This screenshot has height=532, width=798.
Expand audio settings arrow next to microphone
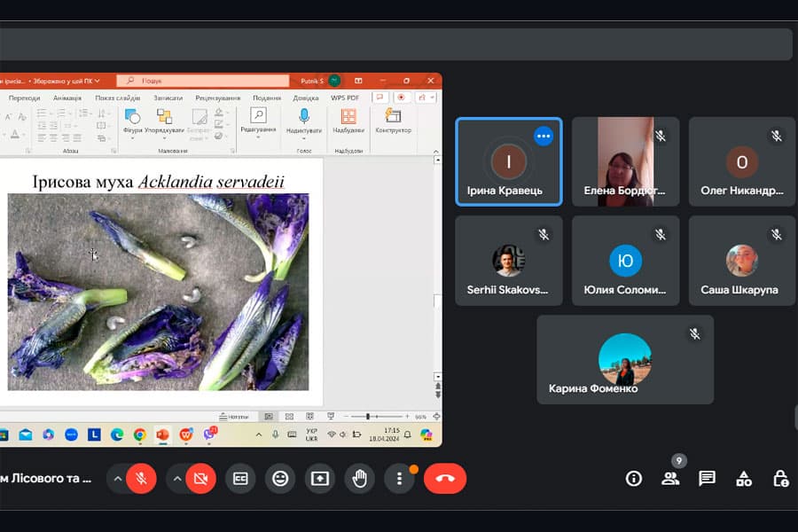[x=117, y=479]
